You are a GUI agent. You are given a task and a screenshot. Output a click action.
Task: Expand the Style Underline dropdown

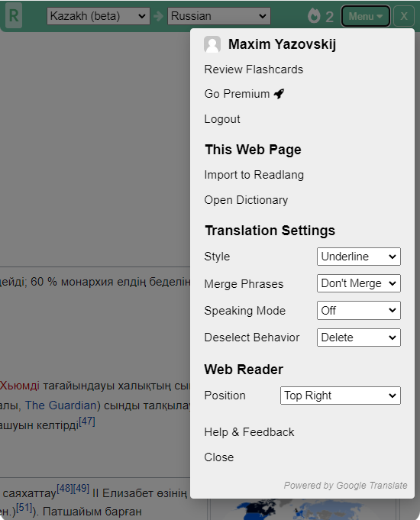(x=359, y=257)
